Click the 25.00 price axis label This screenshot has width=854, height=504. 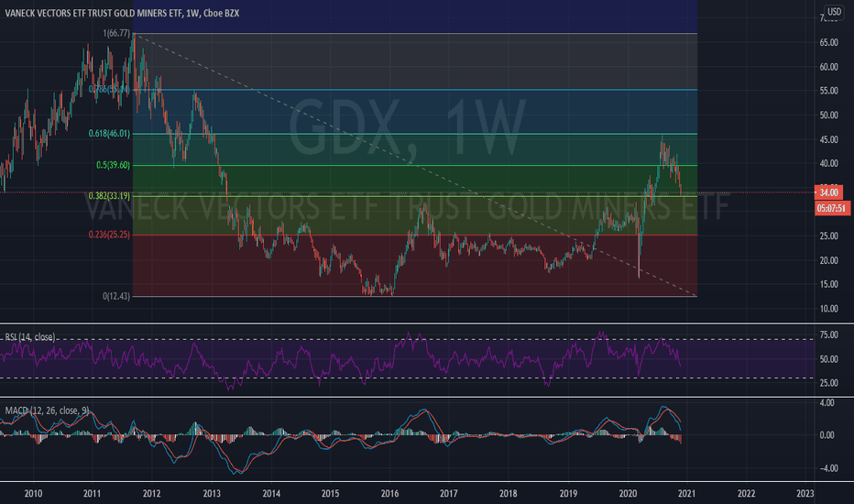click(829, 236)
